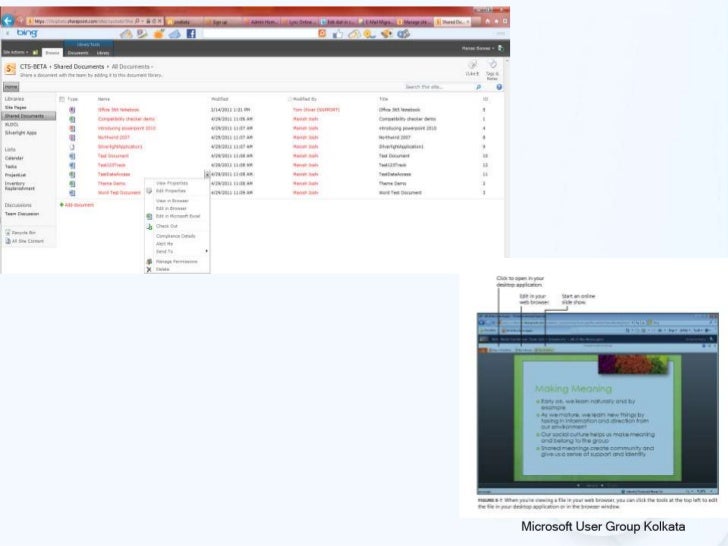728x546 pixels.
Task: Open the Compatibility checker demo link
Action: (x=126, y=119)
